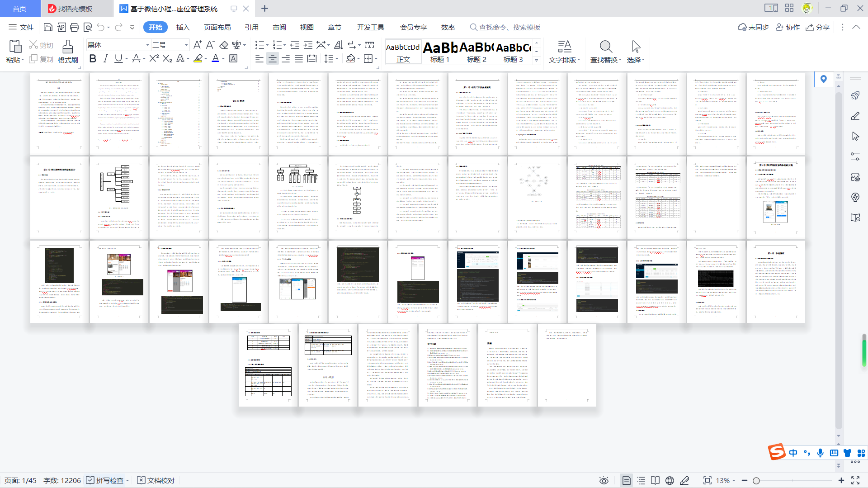Click the character border icon
The height and width of the screenshot is (488, 868).
coord(233,58)
